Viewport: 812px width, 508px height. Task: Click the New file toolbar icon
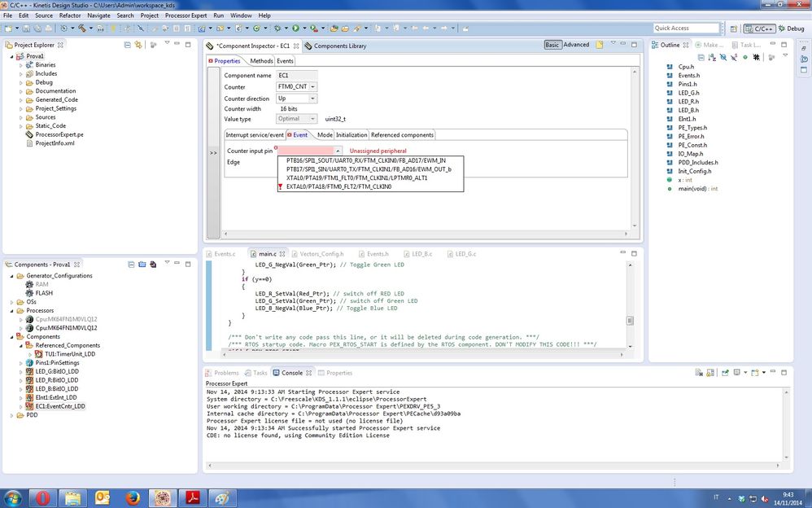tap(9, 28)
